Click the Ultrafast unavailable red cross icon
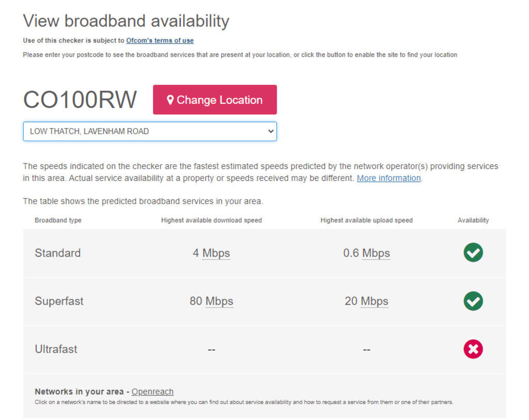Screen dimensions: 529x420 [473, 349]
